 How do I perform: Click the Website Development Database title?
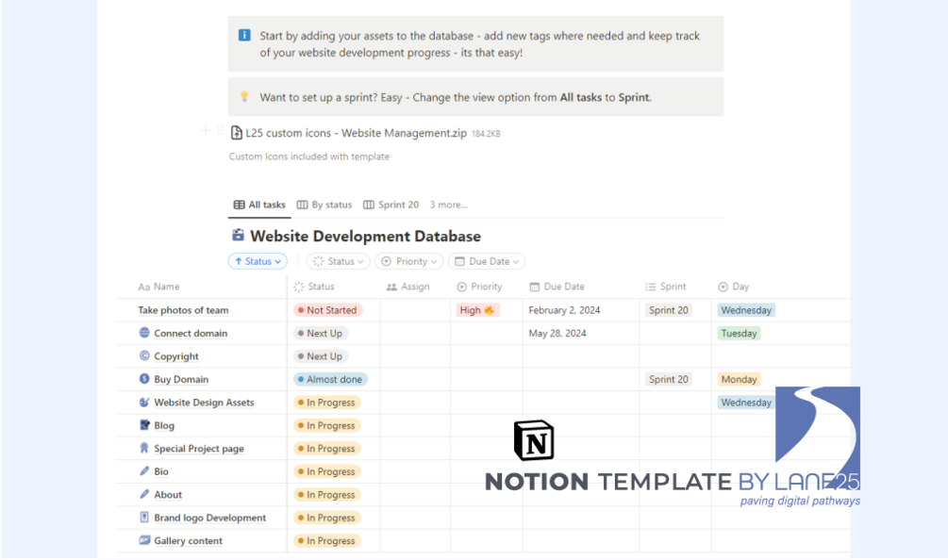coord(365,236)
